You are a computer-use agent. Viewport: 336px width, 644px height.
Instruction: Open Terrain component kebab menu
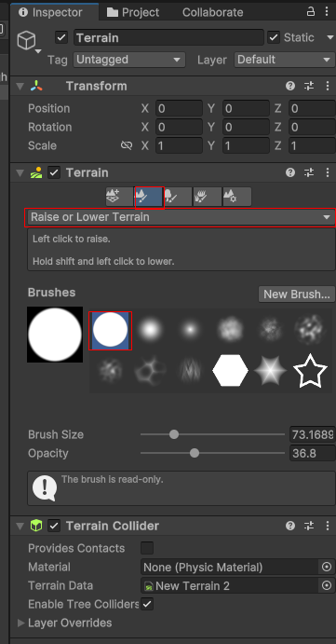(328, 172)
